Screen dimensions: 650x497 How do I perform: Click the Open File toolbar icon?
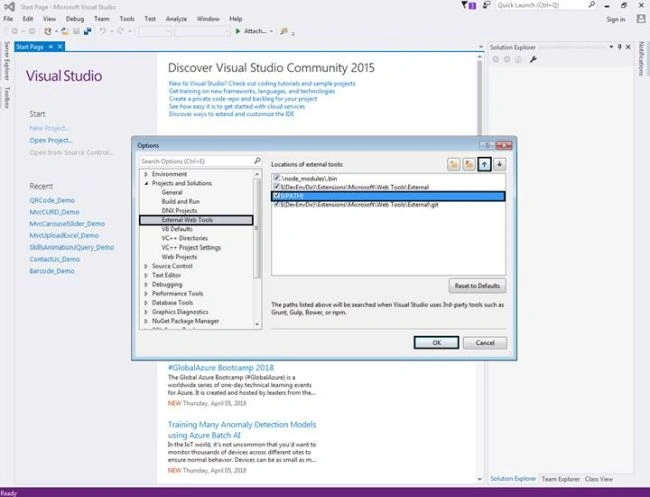click(65, 31)
